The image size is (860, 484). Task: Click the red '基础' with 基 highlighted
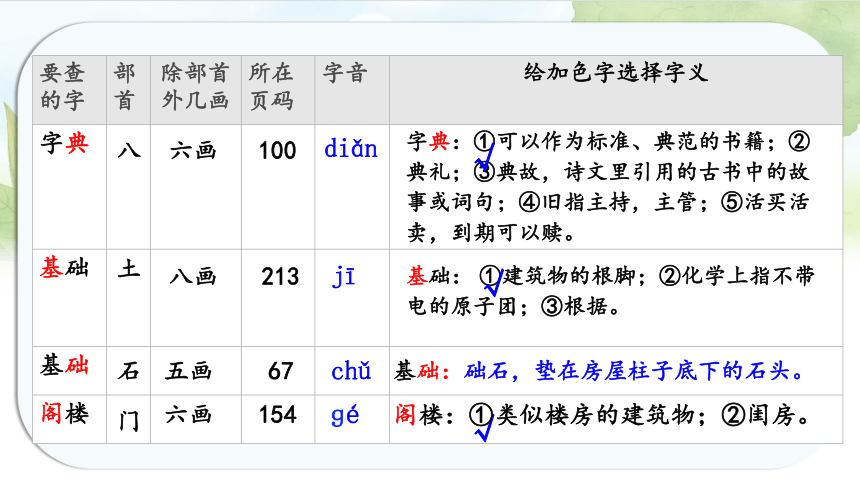coord(64,268)
